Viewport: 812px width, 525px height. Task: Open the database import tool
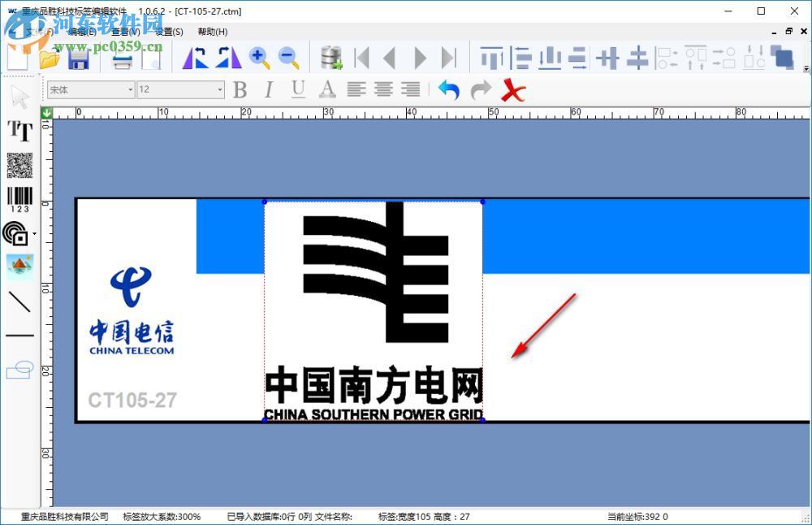point(331,57)
